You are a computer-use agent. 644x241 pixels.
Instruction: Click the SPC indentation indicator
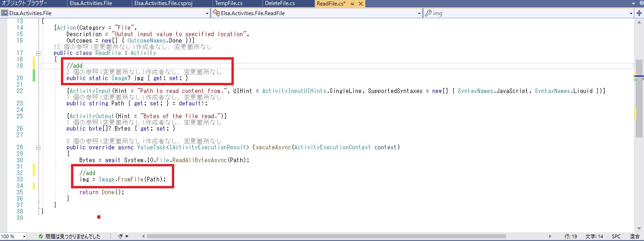(x=616, y=236)
